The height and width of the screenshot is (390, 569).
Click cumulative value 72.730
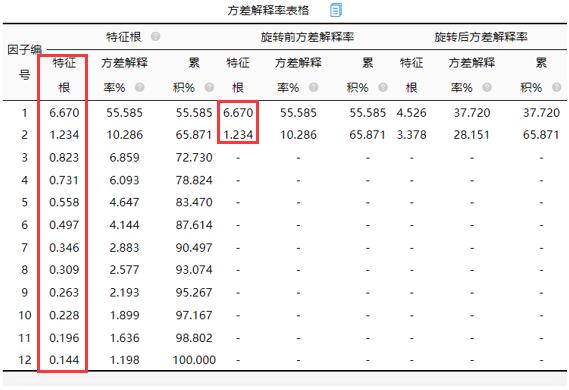click(194, 157)
